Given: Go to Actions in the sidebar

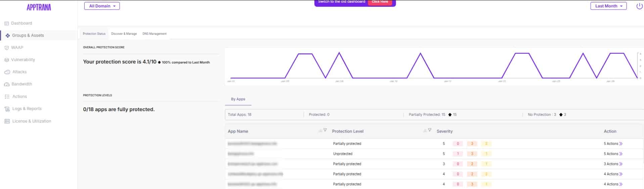Looking at the screenshot, I should (x=19, y=97).
